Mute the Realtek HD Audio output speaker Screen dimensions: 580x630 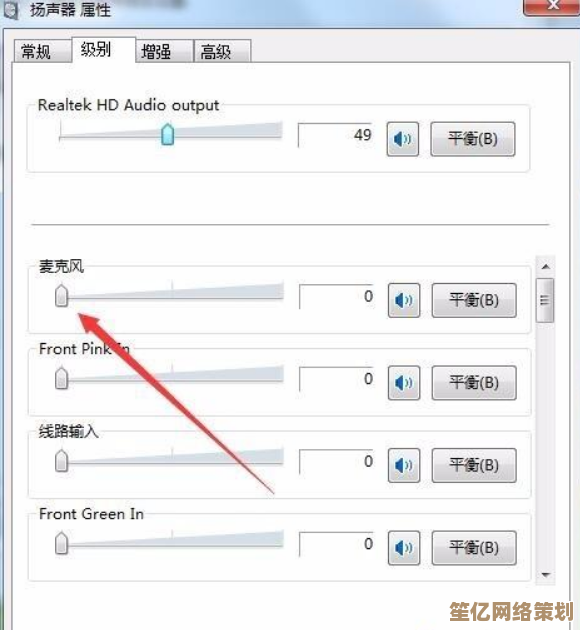402,139
